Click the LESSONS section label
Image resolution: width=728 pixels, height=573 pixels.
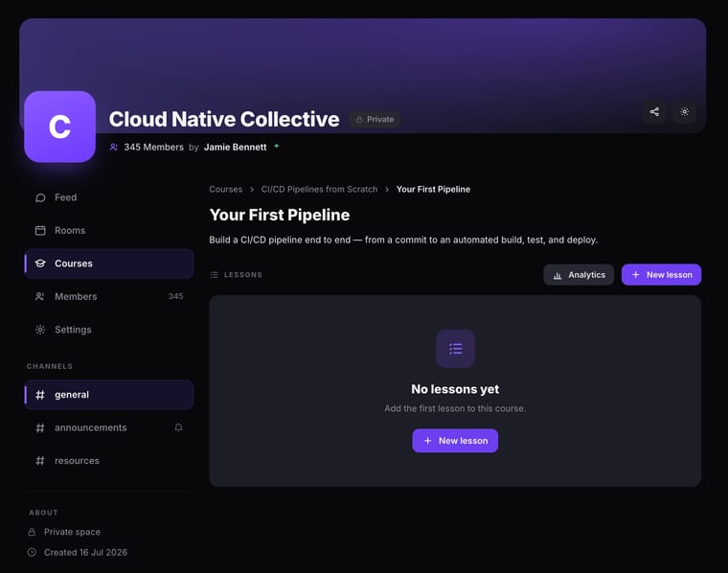pos(243,275)
